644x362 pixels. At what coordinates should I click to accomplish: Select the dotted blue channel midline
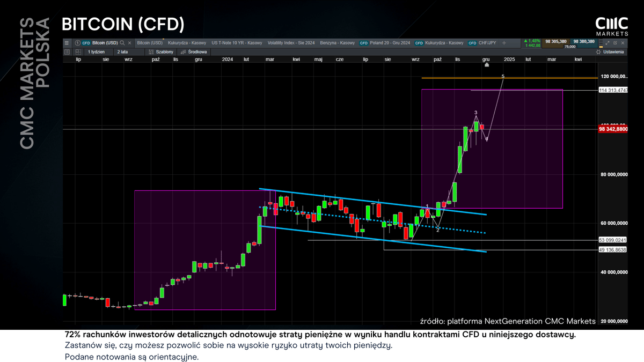pos(372,220)
